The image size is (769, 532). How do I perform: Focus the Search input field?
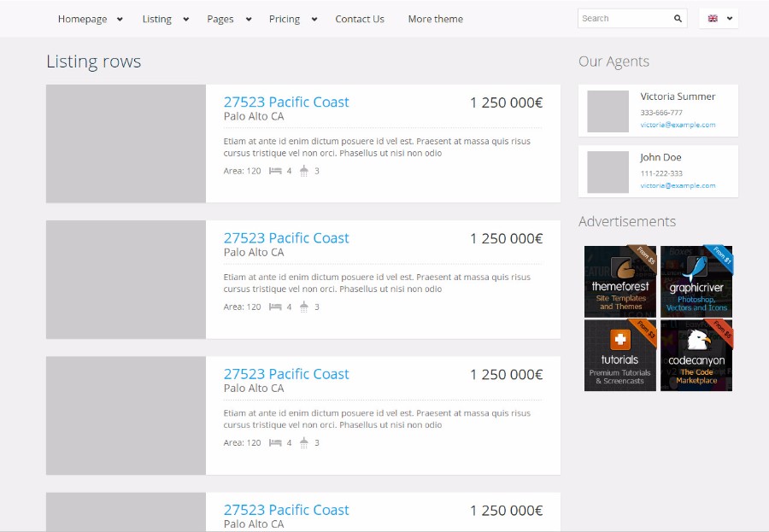[x=624, y=18]
